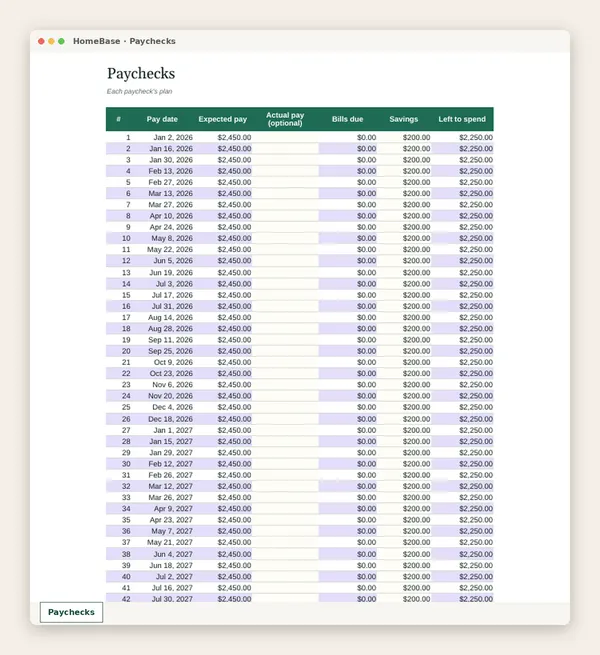Image resolution: width=600 pixels, height=655 pixels.
Task: Select the Pay date column header
Action: click(x=162, y=119)
